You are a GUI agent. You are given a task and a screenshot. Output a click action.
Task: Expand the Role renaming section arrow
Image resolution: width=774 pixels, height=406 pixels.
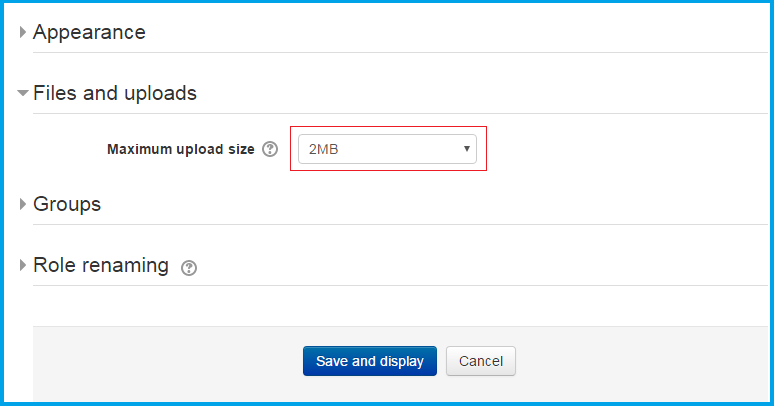click(x=23, y=266)
